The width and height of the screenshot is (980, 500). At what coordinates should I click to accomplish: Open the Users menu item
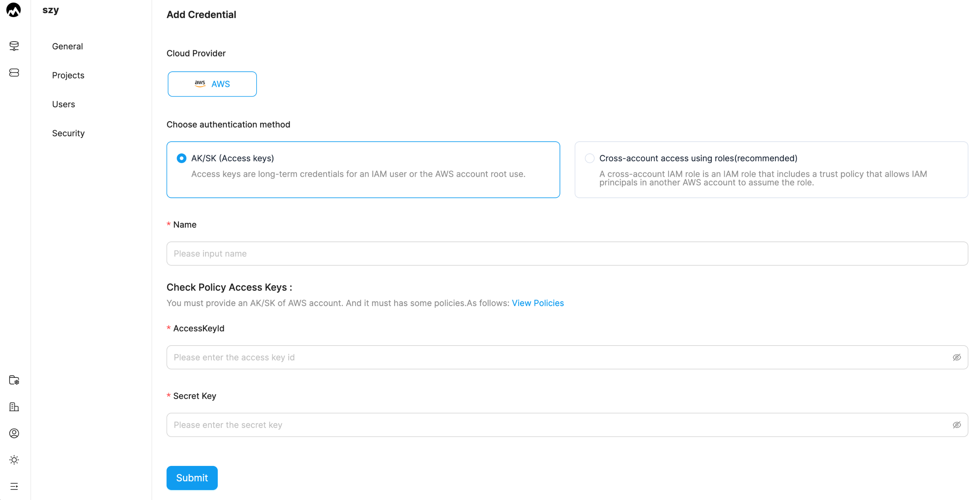coord(64,104)
